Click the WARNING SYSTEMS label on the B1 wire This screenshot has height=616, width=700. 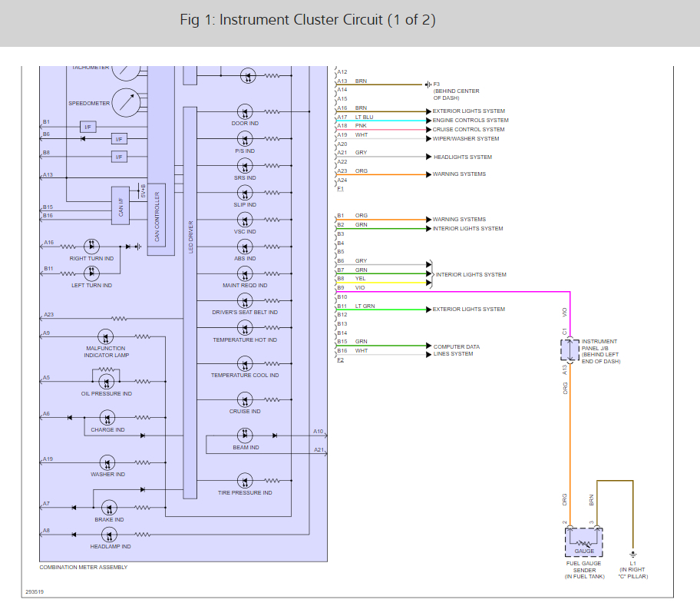coord(459,220)
